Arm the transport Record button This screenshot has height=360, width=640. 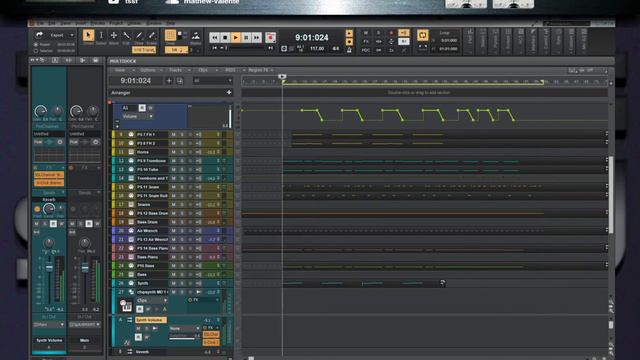coord(270,38)
